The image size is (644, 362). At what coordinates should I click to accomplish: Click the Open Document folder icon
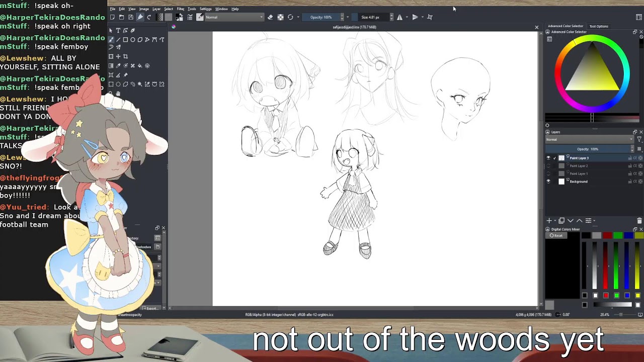coord(121,17)
